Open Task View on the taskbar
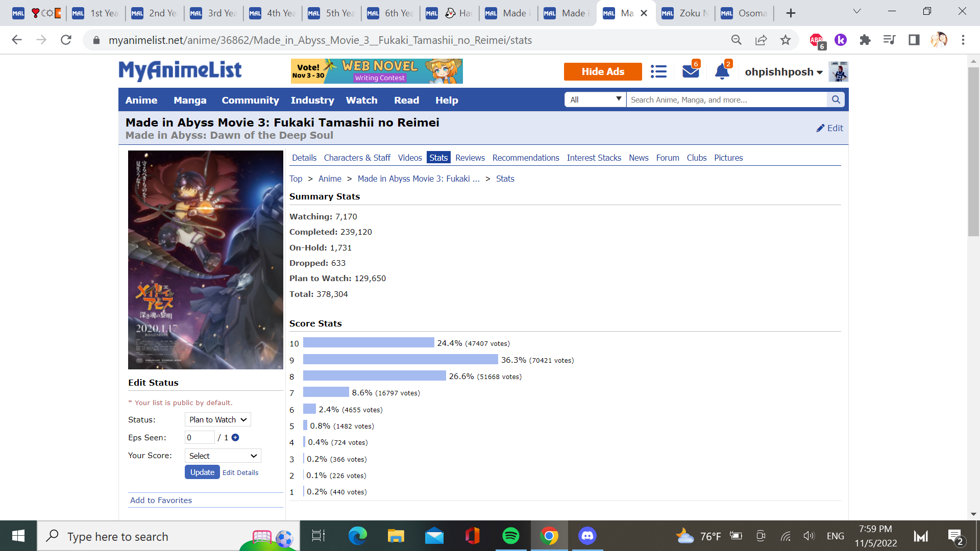 pos(318,536)
